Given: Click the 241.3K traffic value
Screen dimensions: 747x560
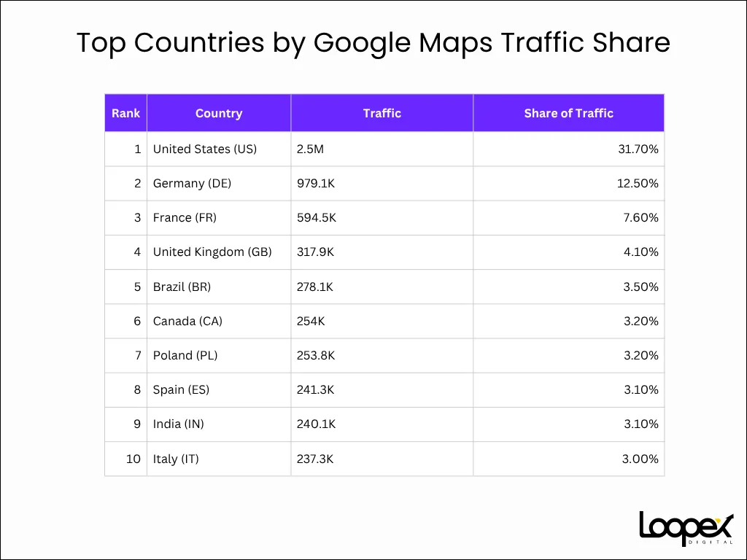Looking at the screenshot, I should click(315, 389).
